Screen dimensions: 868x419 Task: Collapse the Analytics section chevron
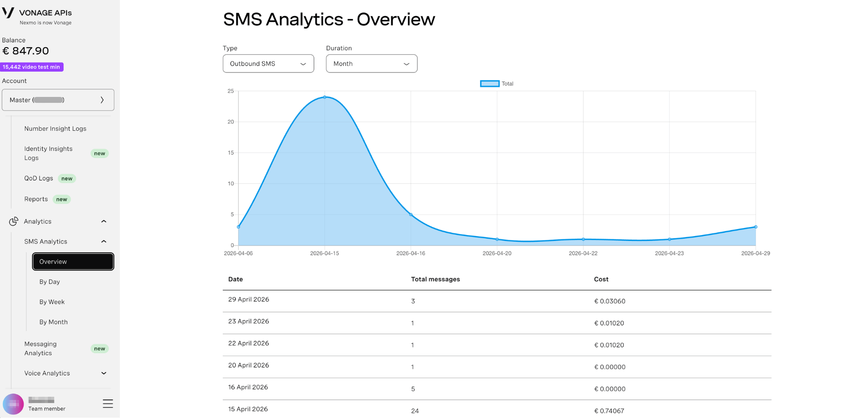pos(104,221)
